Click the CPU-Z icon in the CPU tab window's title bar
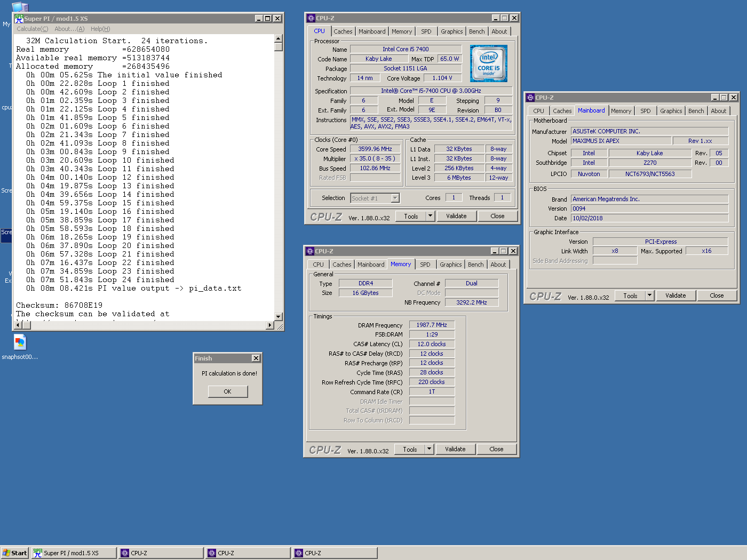 click(x=311, y=18)
